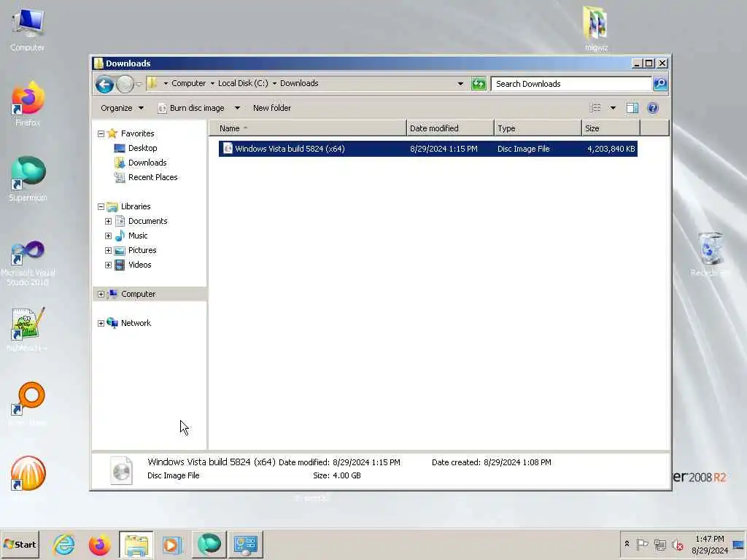Open the Organize menu

tap(122, 108)
